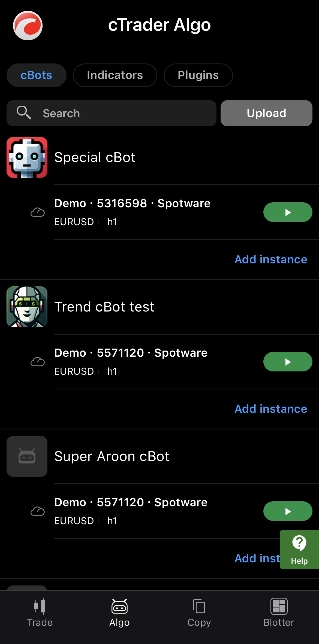Open the Help widget
The height and width of the screenshot is (644, 319).
click(299, 549)
